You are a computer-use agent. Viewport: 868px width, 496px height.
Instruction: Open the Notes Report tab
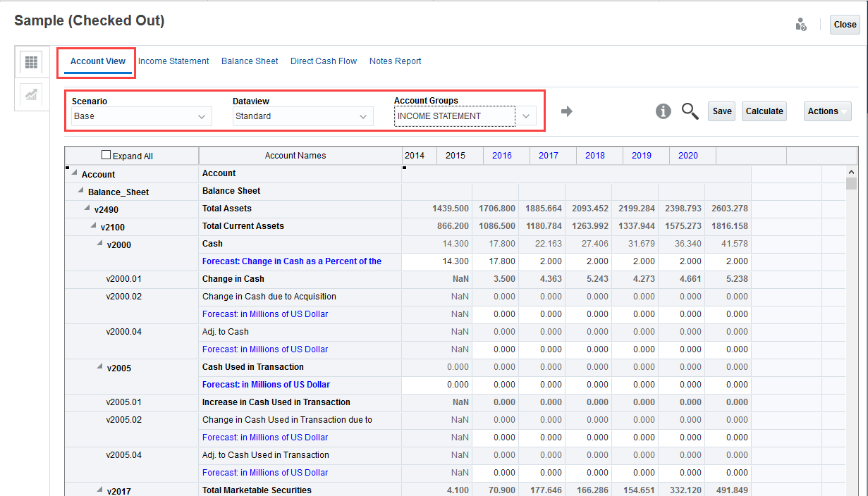396,61
